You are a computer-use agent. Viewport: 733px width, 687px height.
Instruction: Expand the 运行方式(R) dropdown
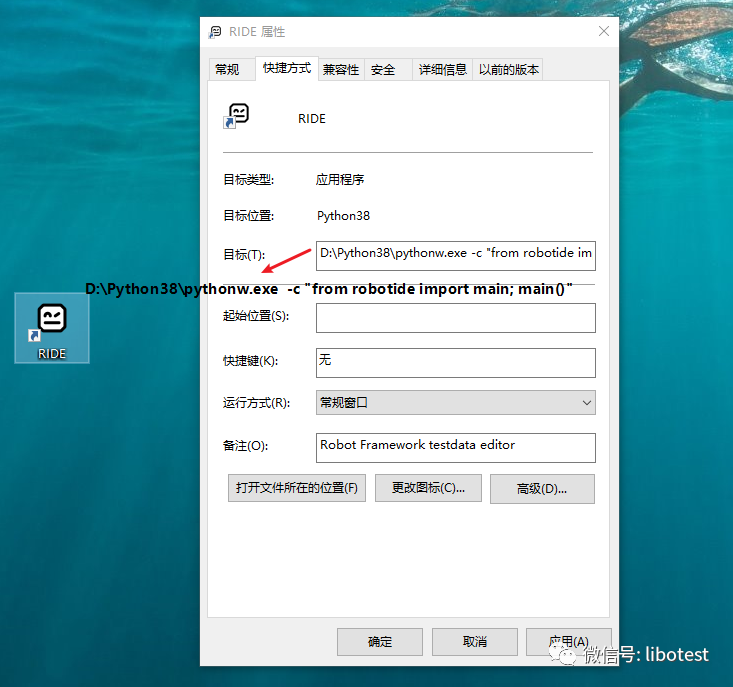click(x=456, y=402)
